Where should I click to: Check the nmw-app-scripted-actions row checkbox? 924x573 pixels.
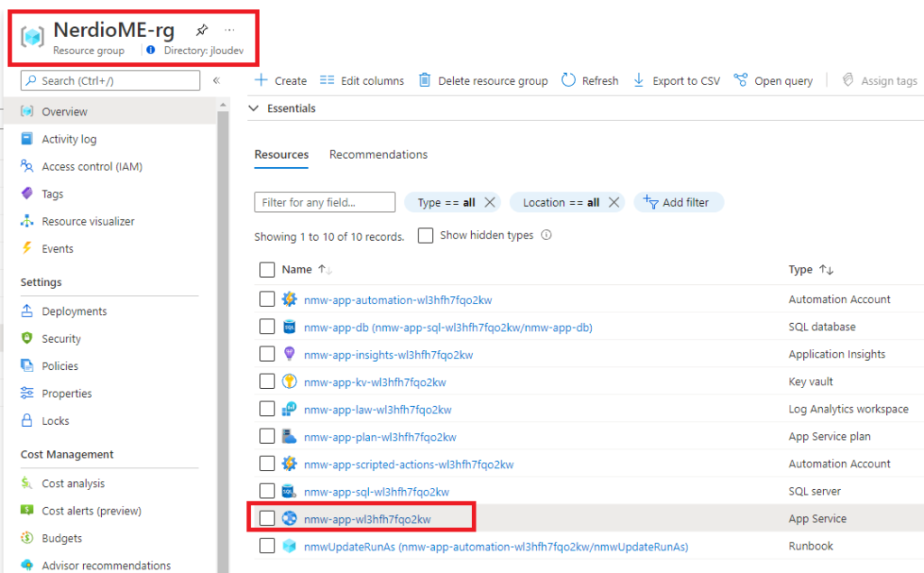coord(267,463)
